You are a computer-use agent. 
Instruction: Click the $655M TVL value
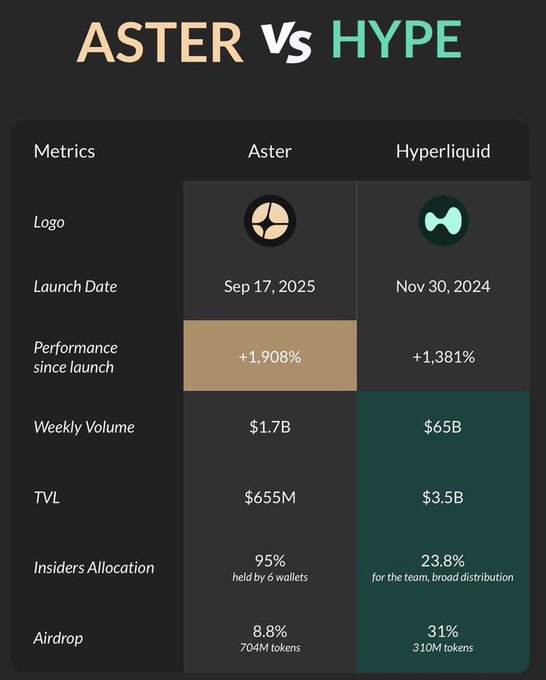(x=270, y=497)
